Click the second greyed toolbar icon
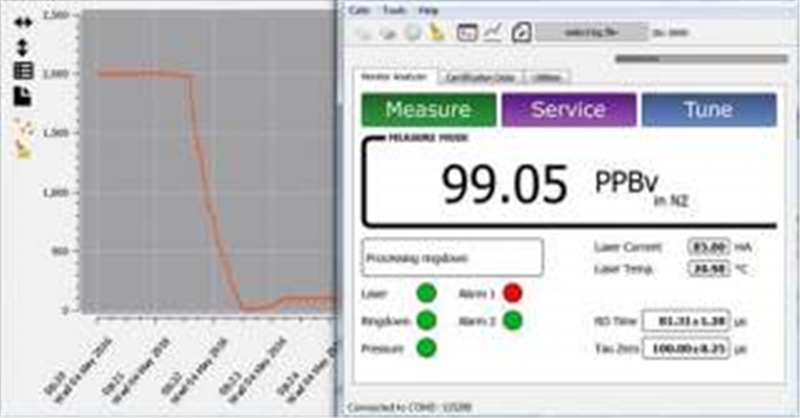The height and width of the screenshot is (418, 800). (x=388, y=33)
